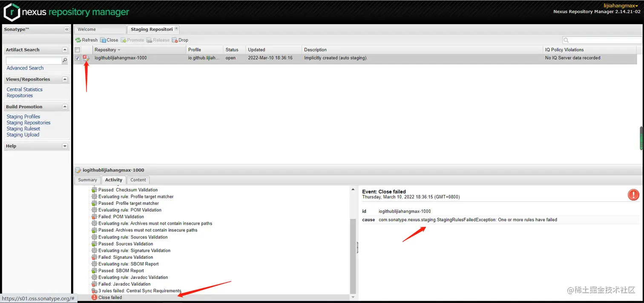The height and width of the screenshot is (303, 644).
Task: Select the 'Failed: Javadoc Validation' activity row
Action: [x=124, y=284]
